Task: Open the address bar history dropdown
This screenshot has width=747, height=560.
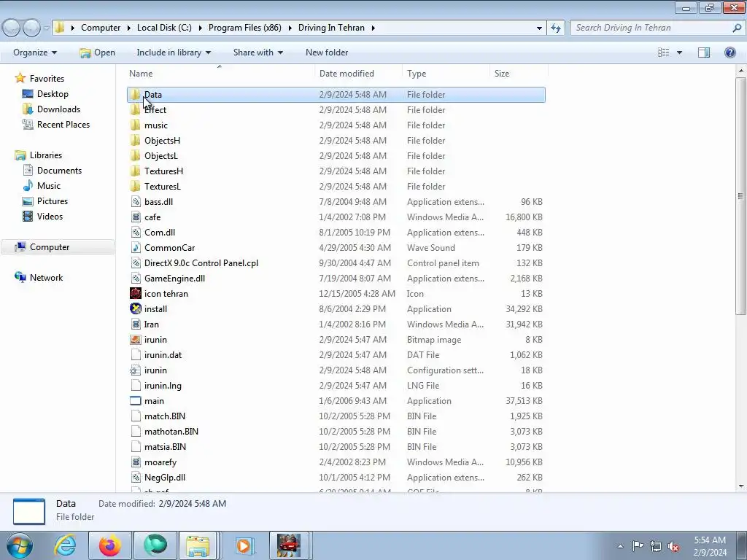Action: click(x=539, y=28)
